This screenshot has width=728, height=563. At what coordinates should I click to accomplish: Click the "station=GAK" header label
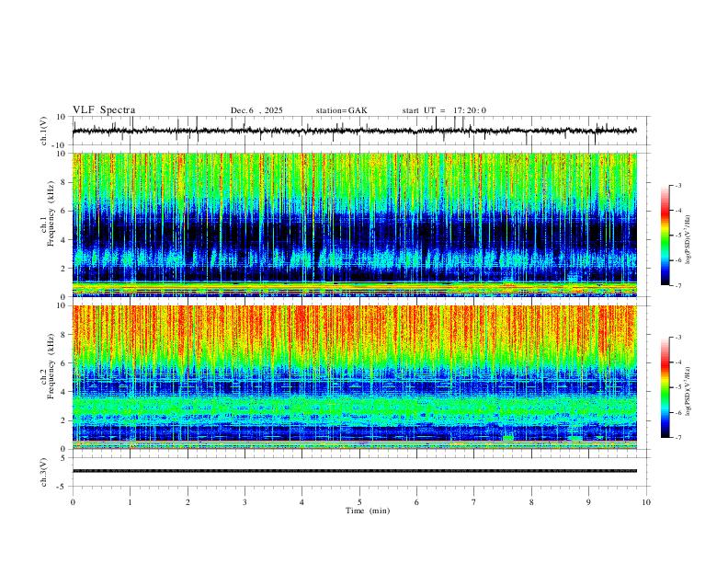341,110
